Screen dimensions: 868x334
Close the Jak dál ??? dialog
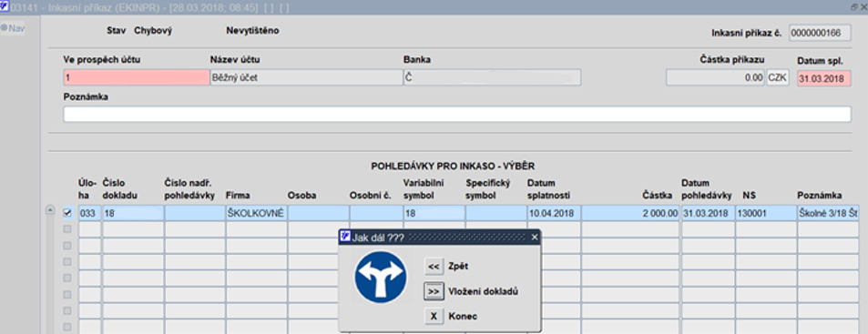[535, 238]
